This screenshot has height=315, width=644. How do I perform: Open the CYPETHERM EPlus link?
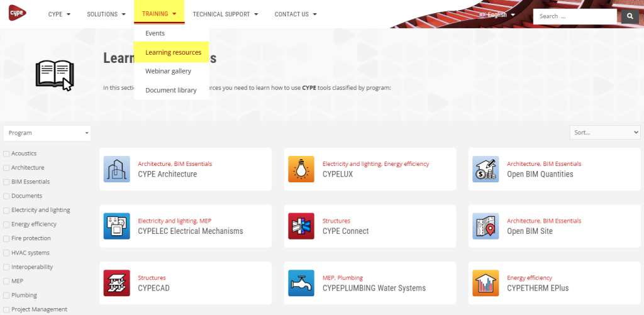[537, 288]
